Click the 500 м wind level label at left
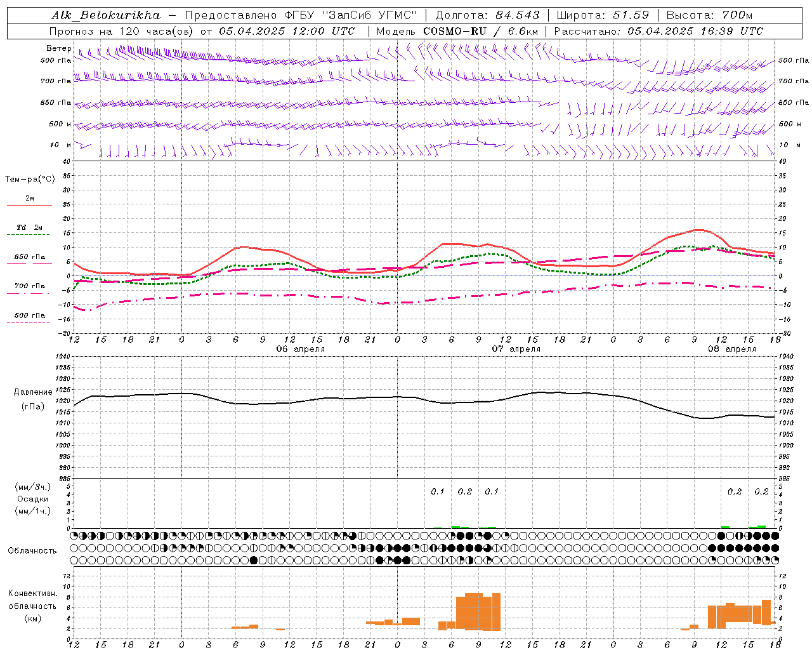812x650 pixels. (60, 124)
